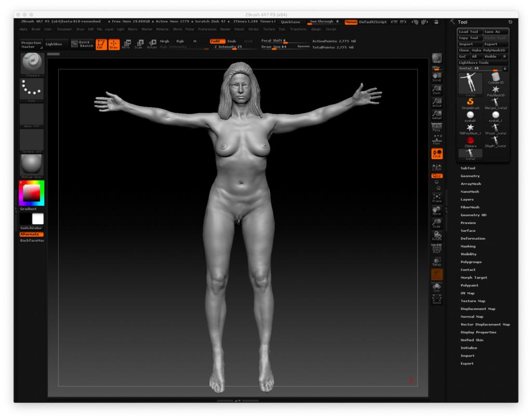The height and width of the screenshot is (419, 532).
Task: Choose the Cylinder3D tool icon
Action: pyautogui.click(x=497, y=78)
